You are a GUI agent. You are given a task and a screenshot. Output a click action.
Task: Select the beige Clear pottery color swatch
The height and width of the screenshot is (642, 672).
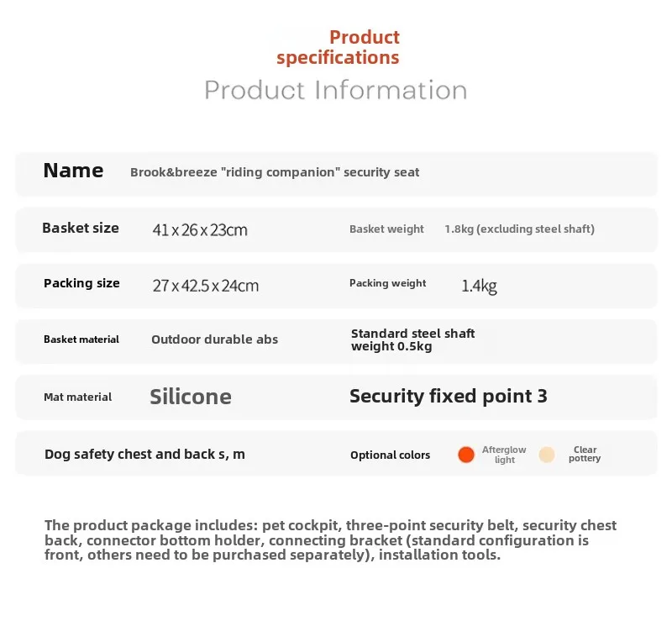(x=547, y=455)
